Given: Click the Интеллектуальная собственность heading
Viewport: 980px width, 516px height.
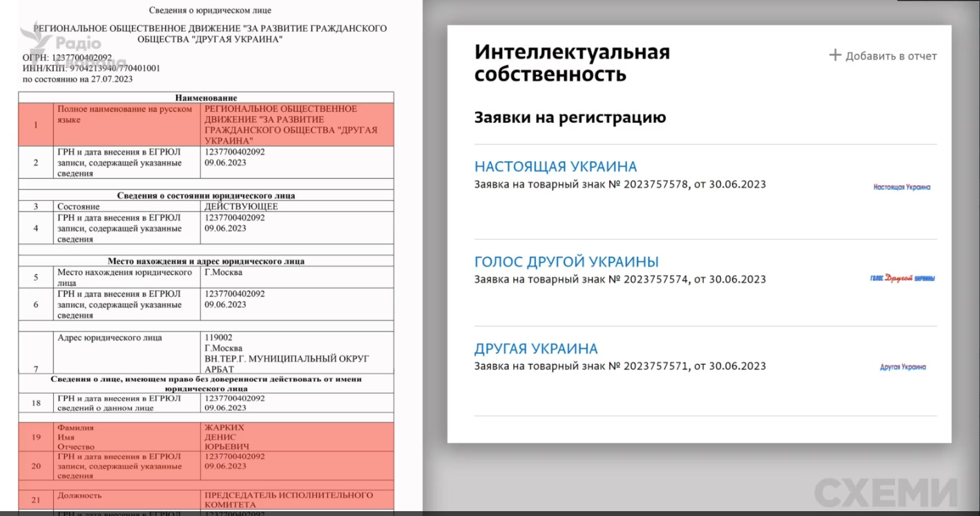Looking at the screenshot, I should click(572, 63).
